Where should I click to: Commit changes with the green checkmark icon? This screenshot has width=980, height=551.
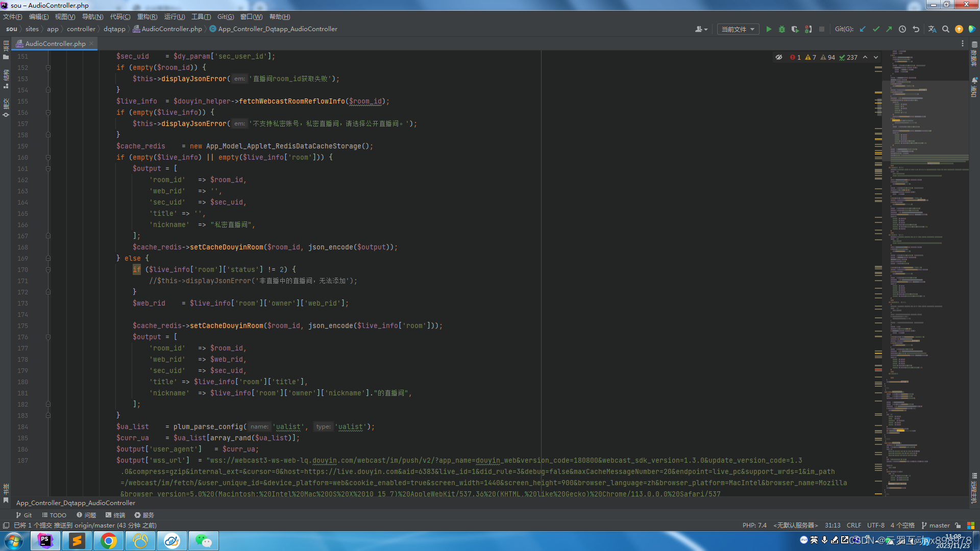coord(876,29)
